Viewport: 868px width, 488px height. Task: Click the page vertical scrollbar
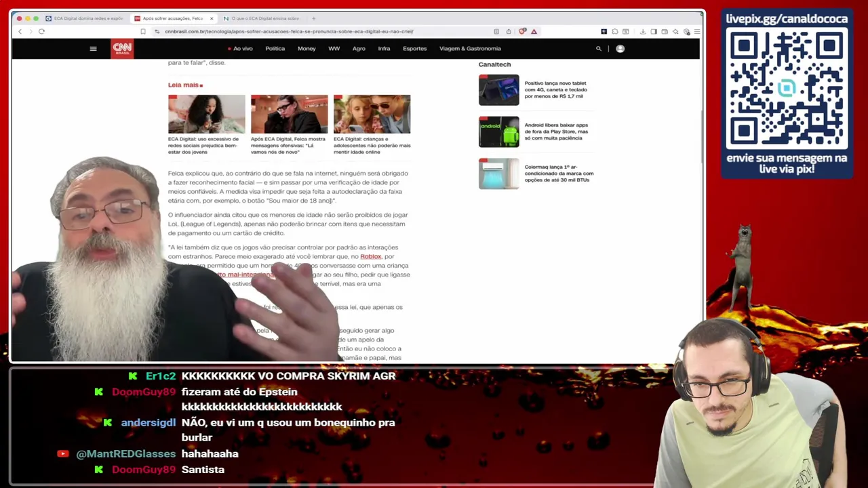point(702,136)
